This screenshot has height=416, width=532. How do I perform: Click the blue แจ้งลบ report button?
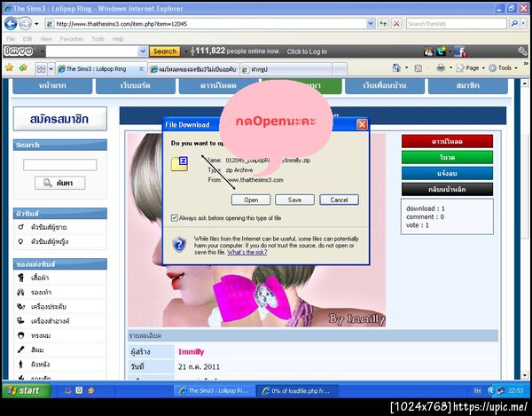[x=447, y=173]
